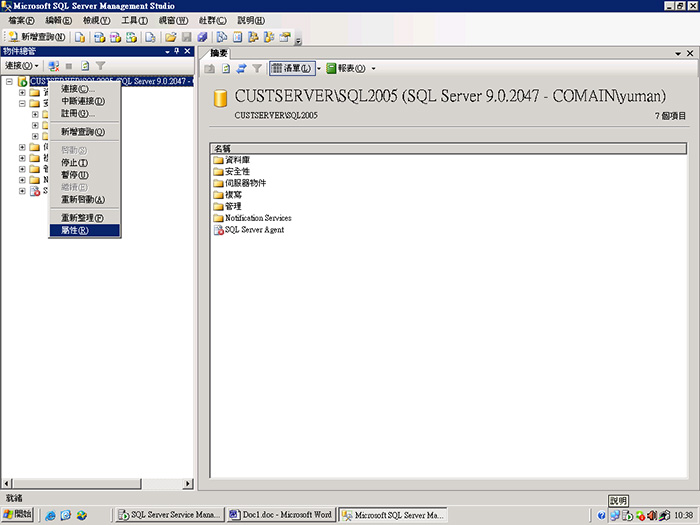Viewport: 700px width, 525px height.
Task: Select 屬性 in the context menu
Action: point(84,230)
